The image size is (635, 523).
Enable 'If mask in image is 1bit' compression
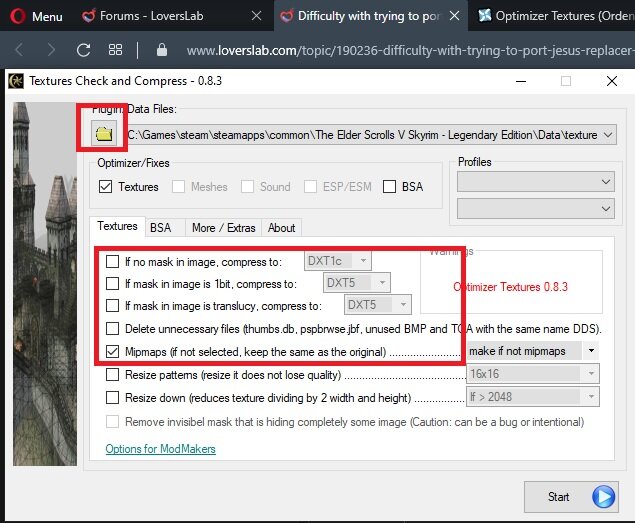(112, 283)
